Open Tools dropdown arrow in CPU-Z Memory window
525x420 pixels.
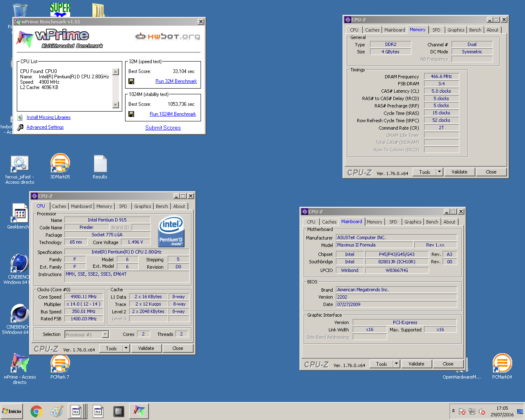pos(439,172)
